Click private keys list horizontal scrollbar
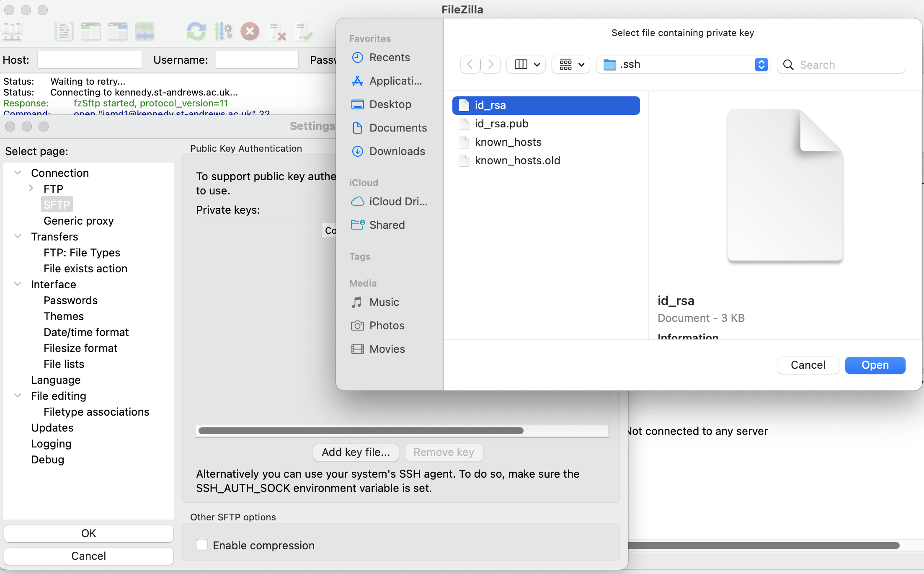Screen dimensions: 924x574 click(x=361, y=431)
